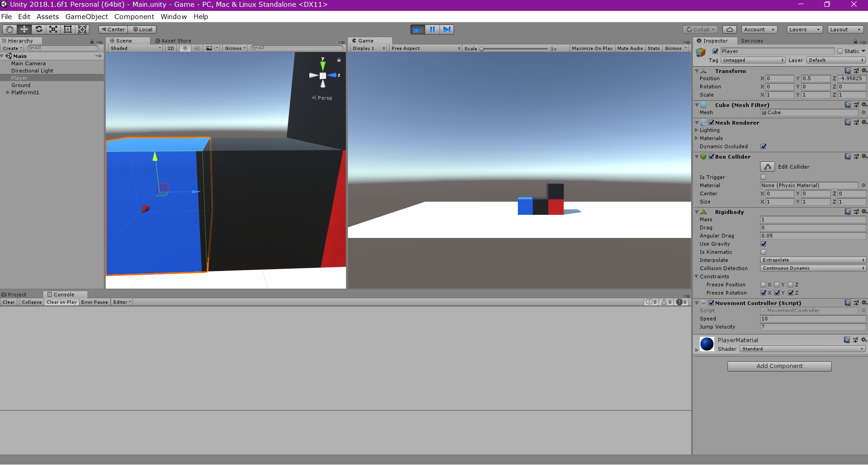Select the Scale tool
The width and height of the screenshot is (868, 465).
(53, 29)
